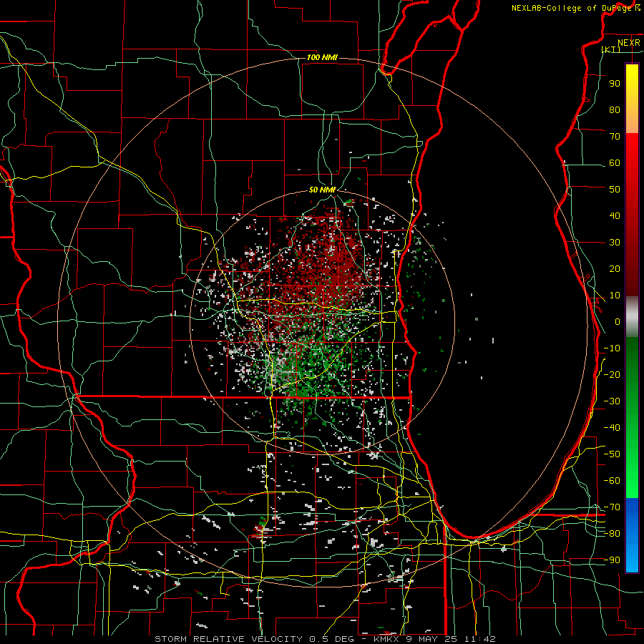Click the positive "30" scale value
The width and height of the screenshot is (644, 644).
click(x=615, y=243)
